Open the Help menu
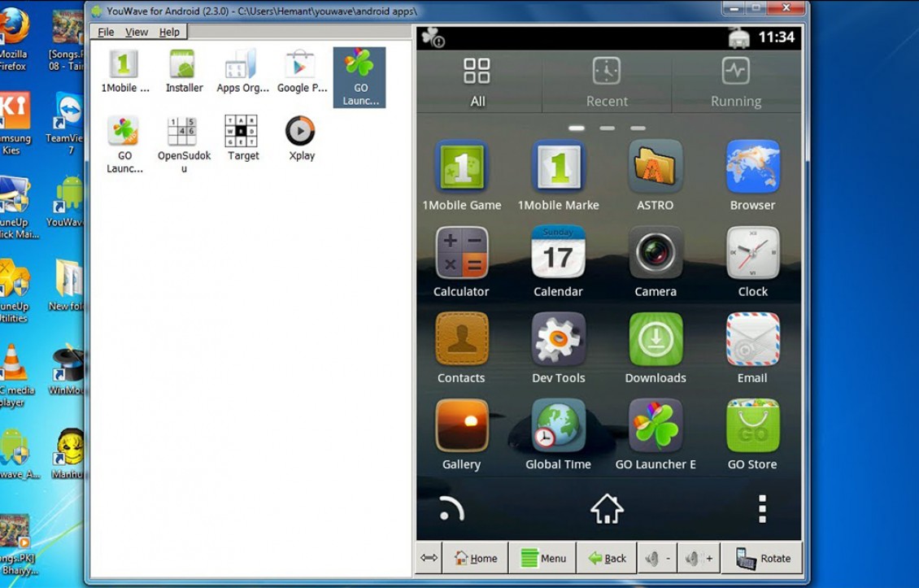The width and height of the screenshot is (919, 588). pos(169,33)
